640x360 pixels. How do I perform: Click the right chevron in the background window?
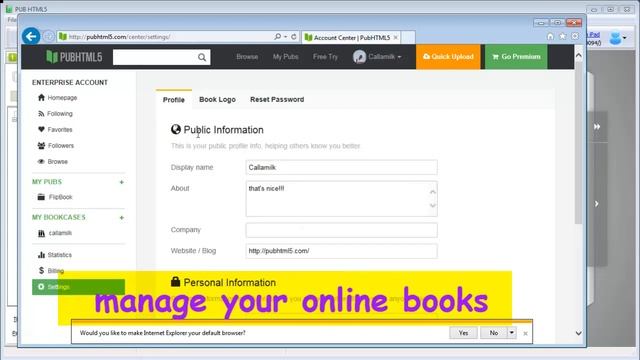[x=597, y=204]
